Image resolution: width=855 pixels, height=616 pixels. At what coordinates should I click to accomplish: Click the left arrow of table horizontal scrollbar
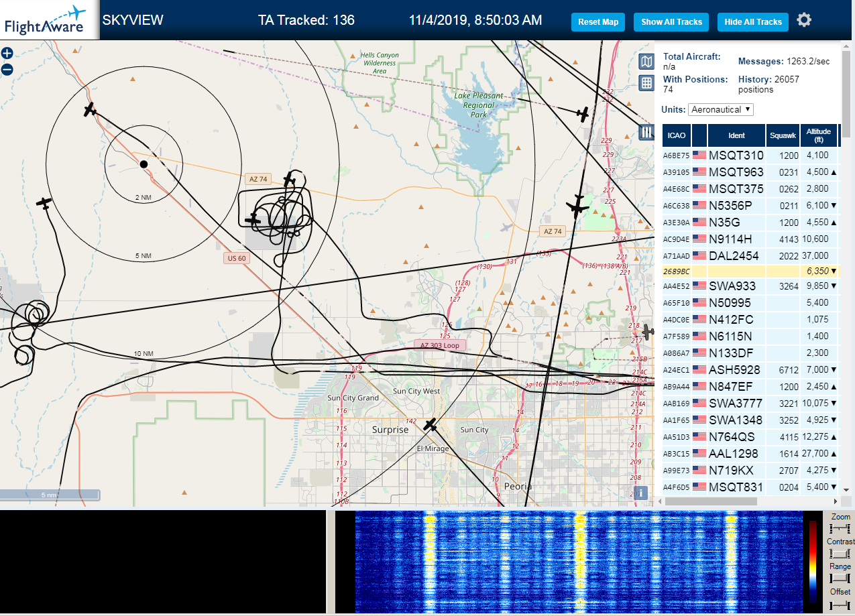pyautogui.click(x=661, y=501)
